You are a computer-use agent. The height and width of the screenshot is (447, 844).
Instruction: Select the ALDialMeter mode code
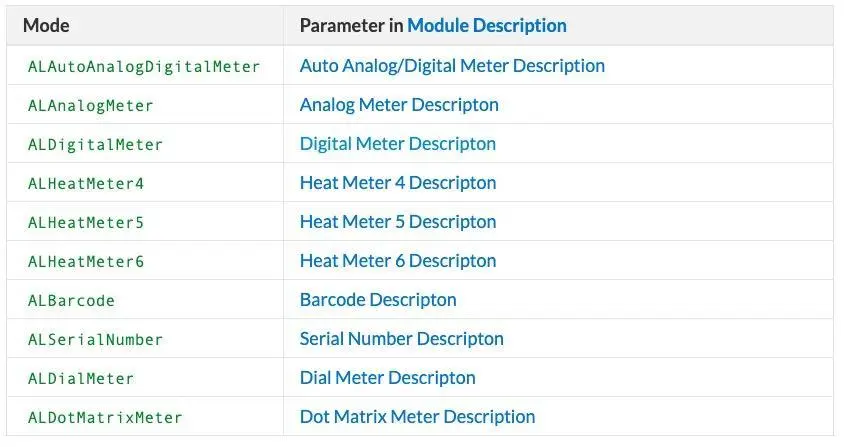[x=81, y=379]
